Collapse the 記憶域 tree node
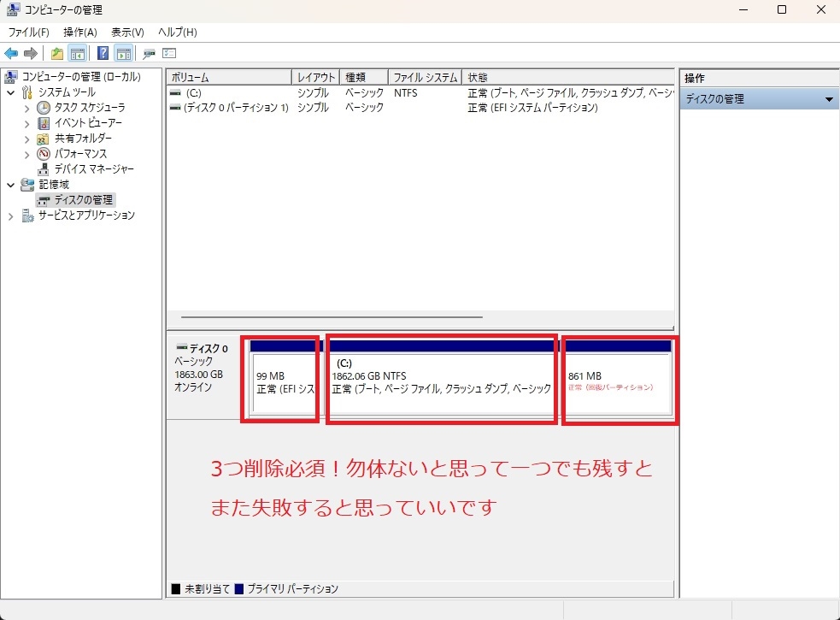 11,185
